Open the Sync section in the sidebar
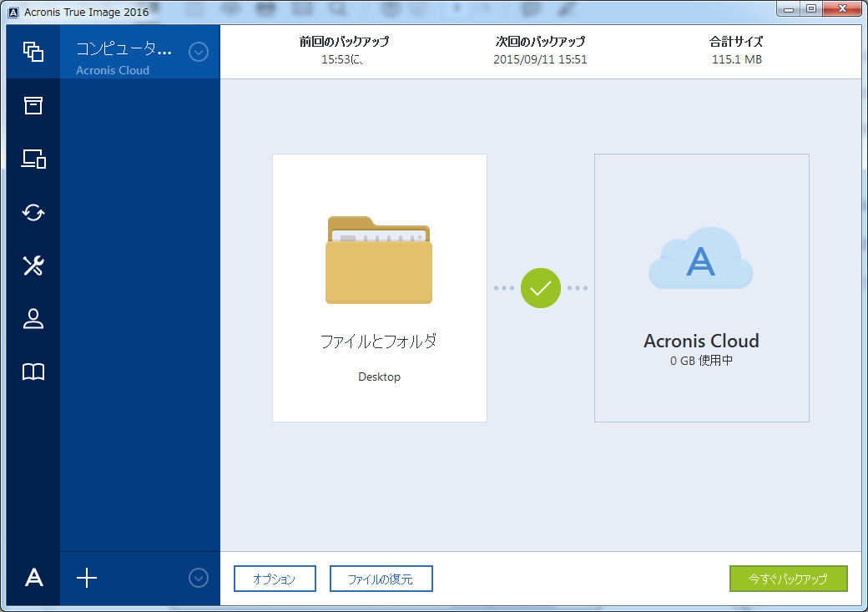The width and height of the screenshot is (868, 612). 33,212
